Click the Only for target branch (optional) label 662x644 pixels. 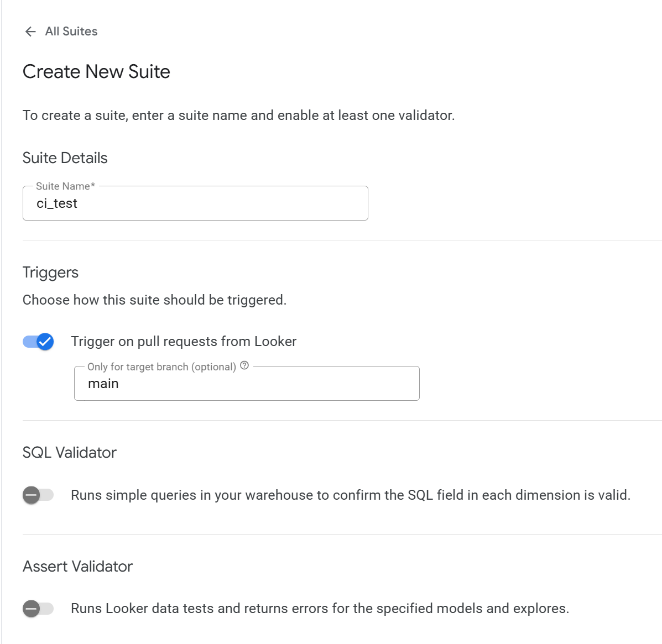(x=161, y=366)
